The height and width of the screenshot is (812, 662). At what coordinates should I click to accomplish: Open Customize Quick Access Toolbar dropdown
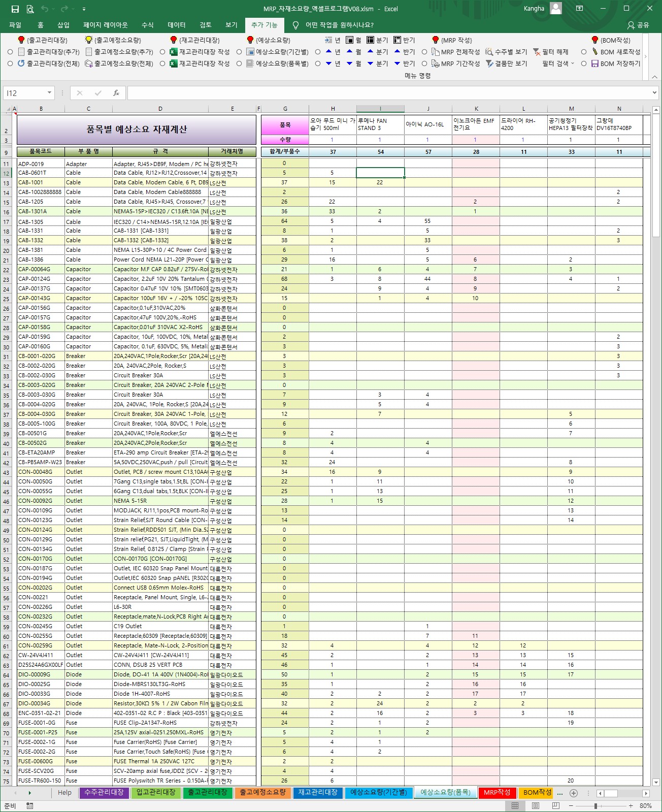(84, 9)
